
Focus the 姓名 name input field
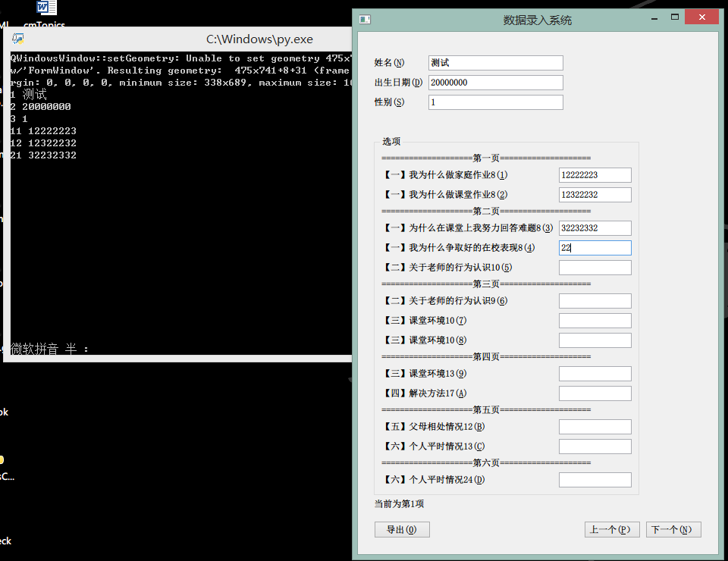(x=495, y=63)
